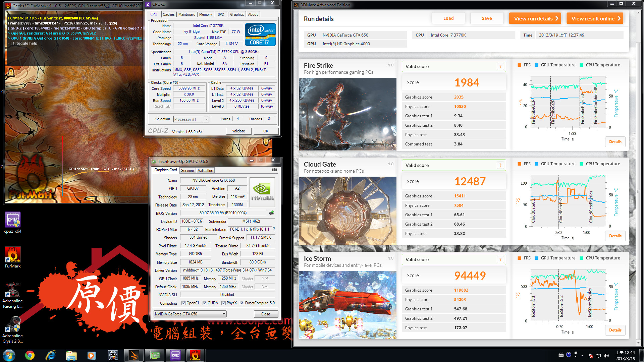Click View result online button
This screenshot has height=362, width=644.
(595, 18)
